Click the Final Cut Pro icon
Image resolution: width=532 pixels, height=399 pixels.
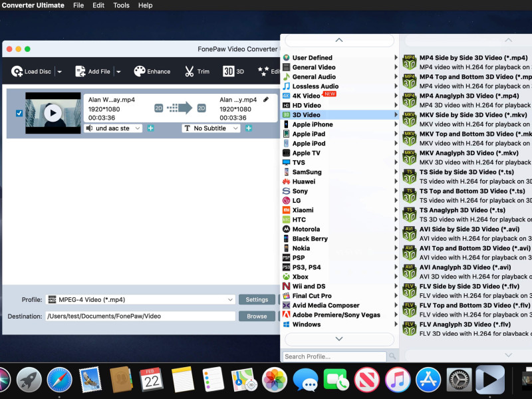pyautogui.click(x=287, y=295)
